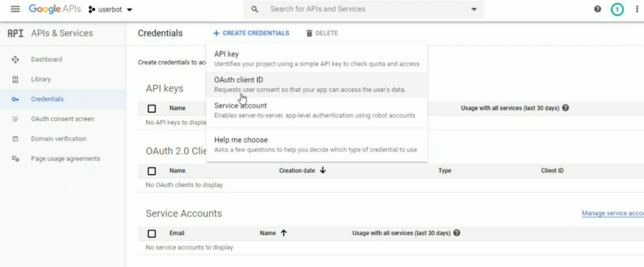Screen dimensions: 644x267
Task: Click the Page usage agreements icon
Action: tap(15, 159)
